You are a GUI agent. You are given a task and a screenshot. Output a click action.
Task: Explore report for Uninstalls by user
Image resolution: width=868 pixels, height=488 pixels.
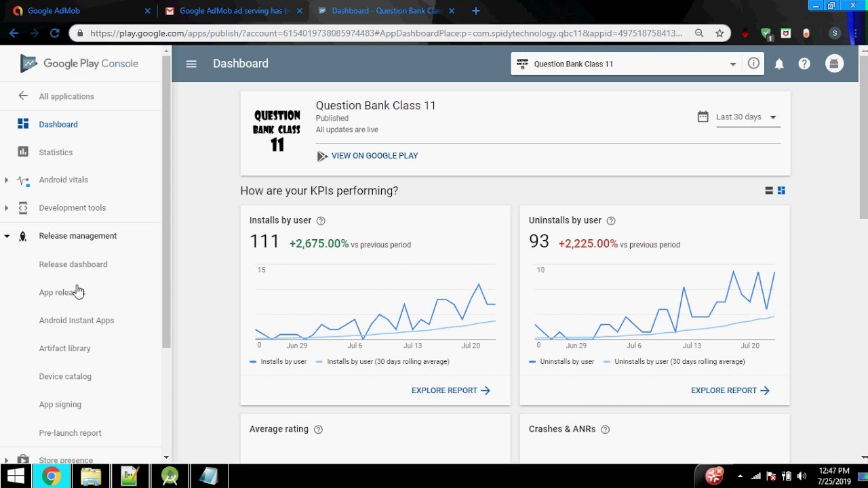point(730,390)
